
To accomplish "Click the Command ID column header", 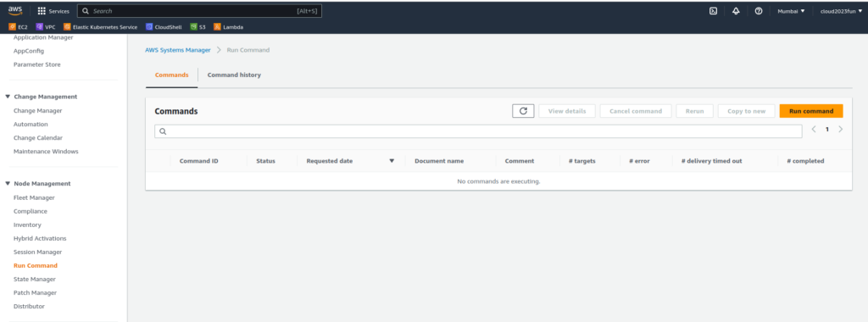I will [198, 161].
